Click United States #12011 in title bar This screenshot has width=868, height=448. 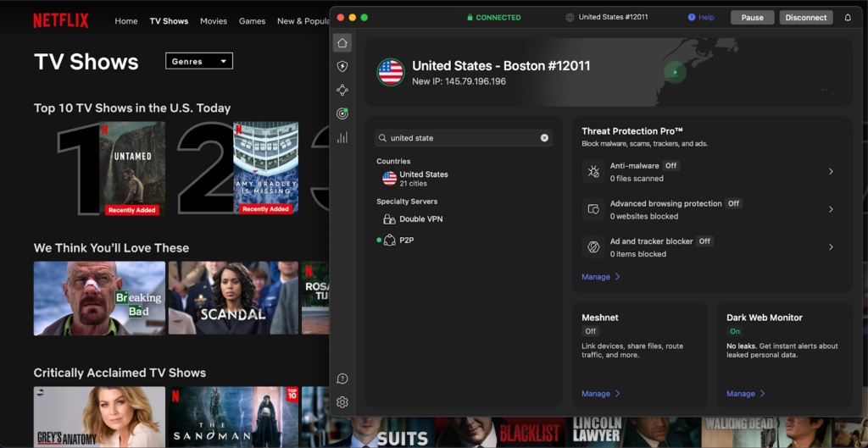[x=613, y=17]
